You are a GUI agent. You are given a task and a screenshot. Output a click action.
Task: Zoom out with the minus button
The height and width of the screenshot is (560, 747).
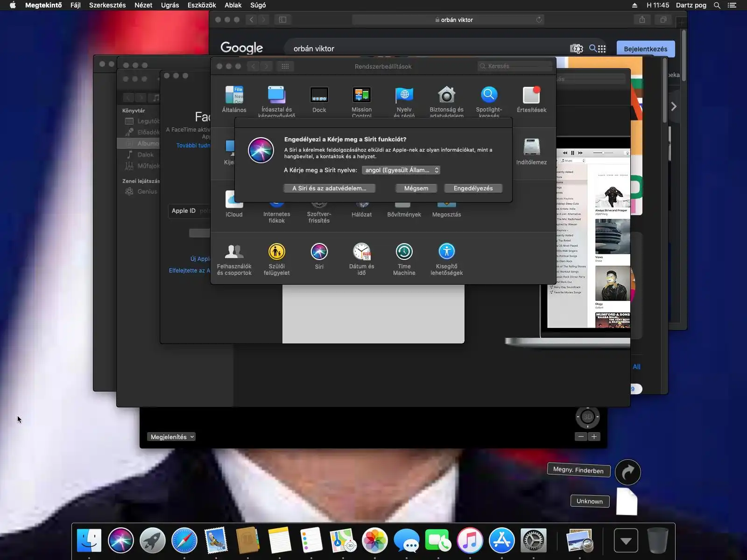tap(581, 437)
